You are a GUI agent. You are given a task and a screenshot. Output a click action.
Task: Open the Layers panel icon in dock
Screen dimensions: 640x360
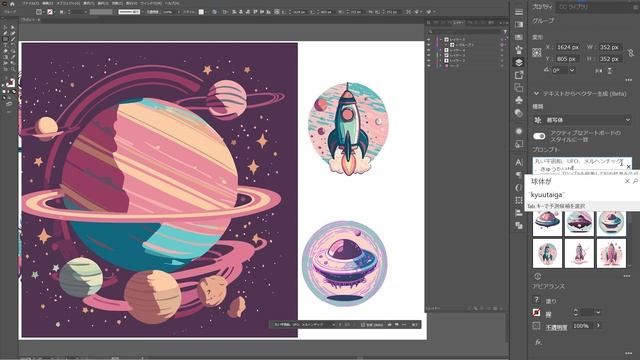pyautogui.click(x=519, y=62)
